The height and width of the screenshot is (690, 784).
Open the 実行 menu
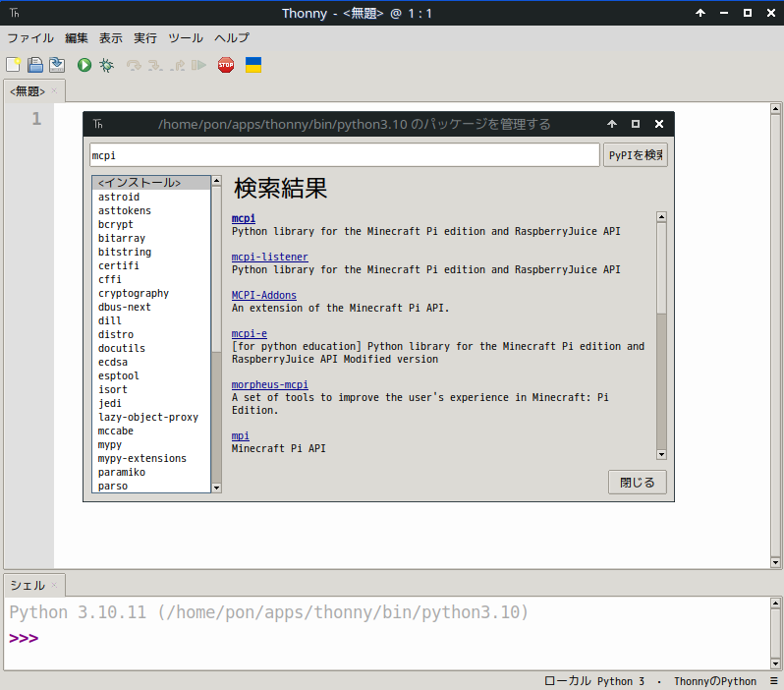coord(145,38)
